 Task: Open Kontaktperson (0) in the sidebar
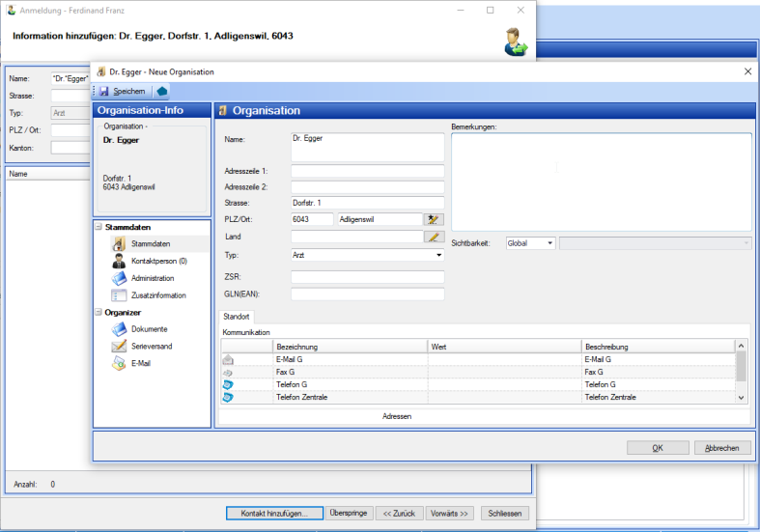pyautogui.click(x=158, y=261)
